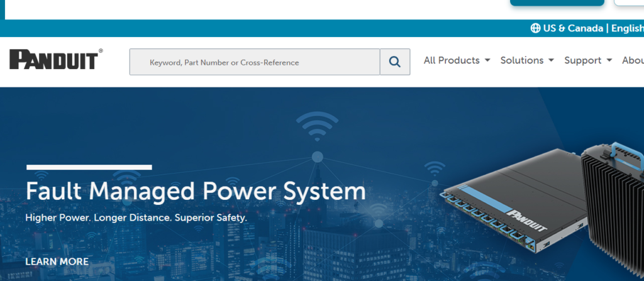This screenshot has height=281, width=644.
Task: Expand the Solutions dropdown arrow
Action: pyautogui.click(x=551, y=60)
